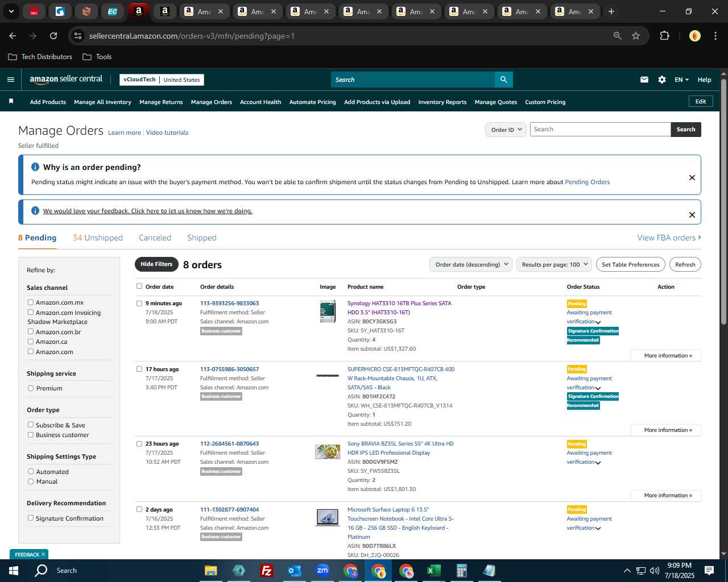Switch to the Canceled tab
The height and width of the screenshot is (582, 728).
click(x=155, y=238)
